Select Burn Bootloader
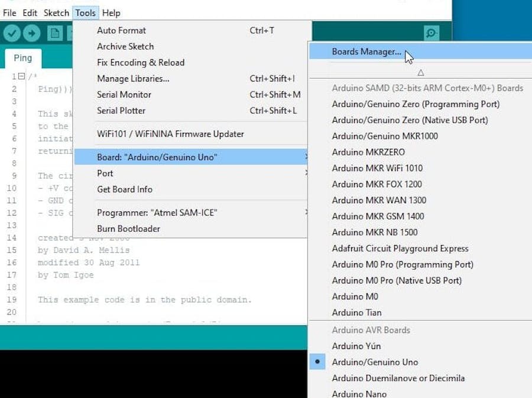The image size is (532, 398). (x=190, y=229)
